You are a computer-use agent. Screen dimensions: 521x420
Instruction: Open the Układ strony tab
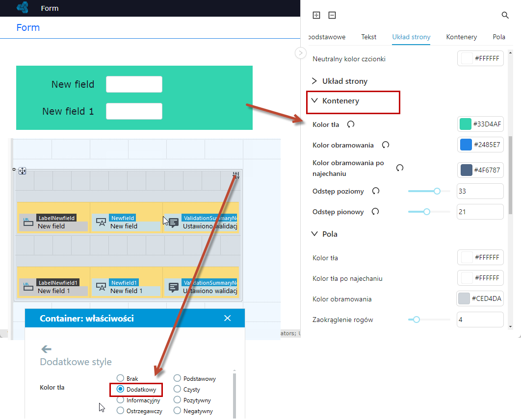411,37
